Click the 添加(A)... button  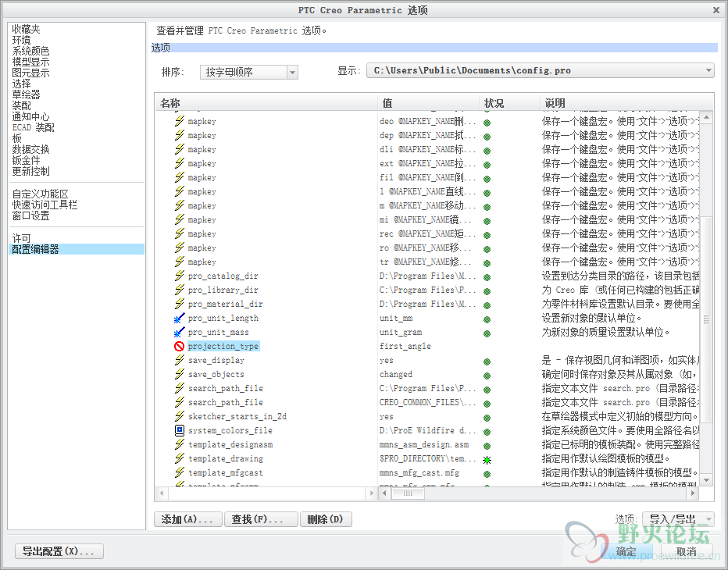pyautogui.click(x=188, y=519)
